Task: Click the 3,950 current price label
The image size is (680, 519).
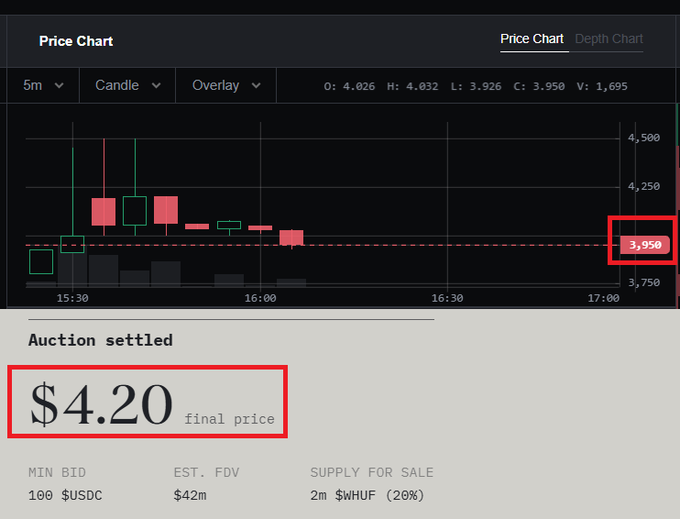Action: point(645,245)
